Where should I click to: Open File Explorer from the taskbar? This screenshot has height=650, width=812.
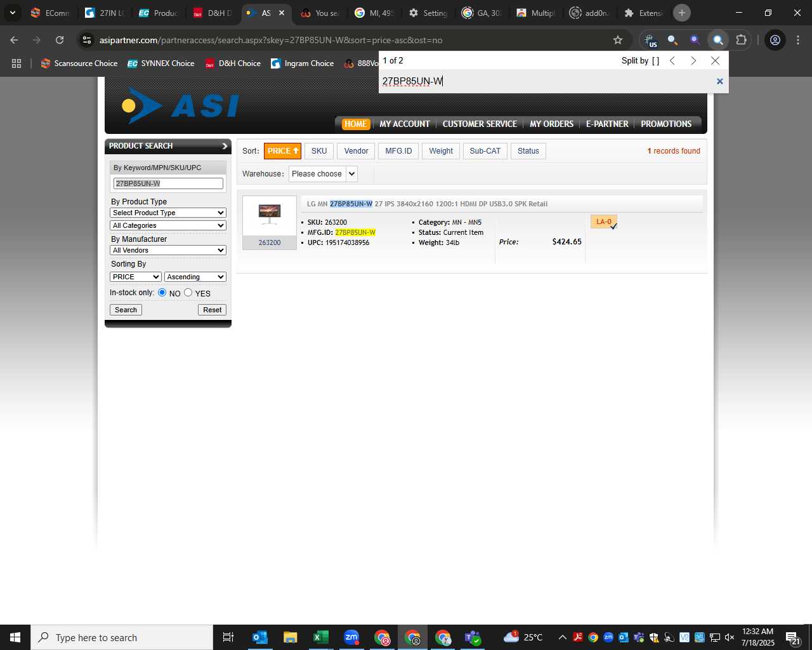(290, 637)
